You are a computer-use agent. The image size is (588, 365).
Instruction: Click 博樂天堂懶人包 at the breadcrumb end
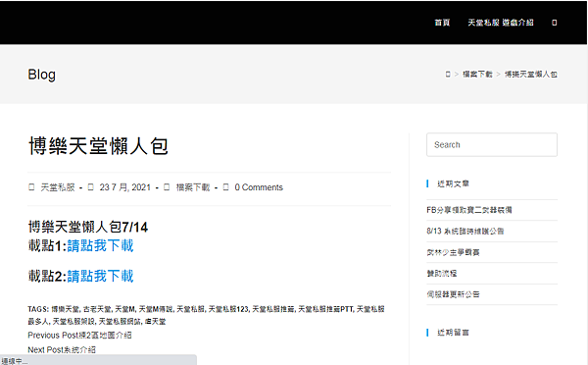[x=530, y=75]
